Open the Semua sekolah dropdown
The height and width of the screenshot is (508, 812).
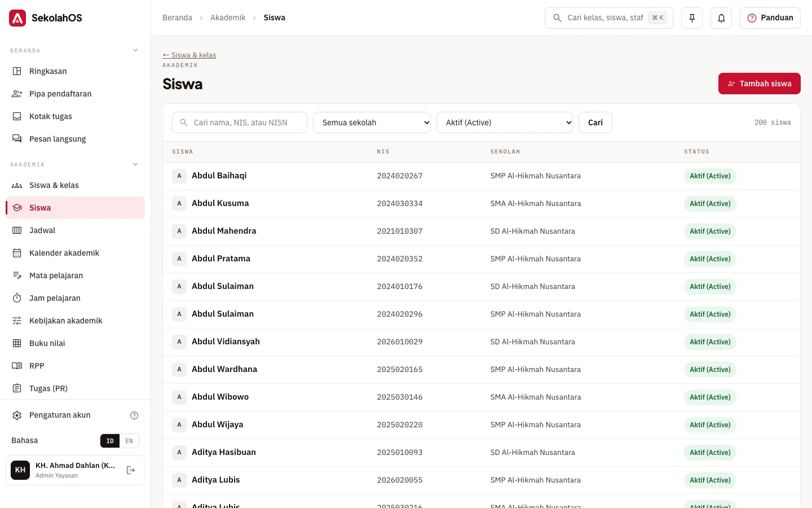coord(372,122)
